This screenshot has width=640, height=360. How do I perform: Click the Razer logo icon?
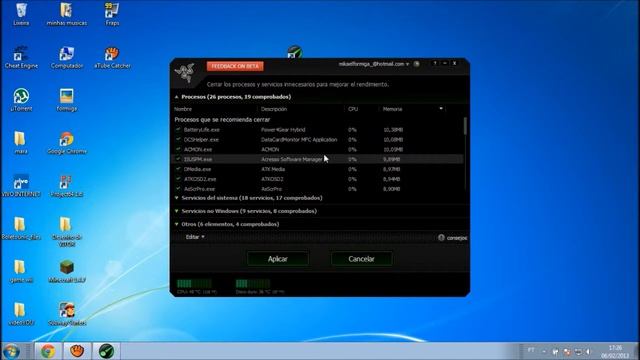pyautogui.click(x=185, y=73)
